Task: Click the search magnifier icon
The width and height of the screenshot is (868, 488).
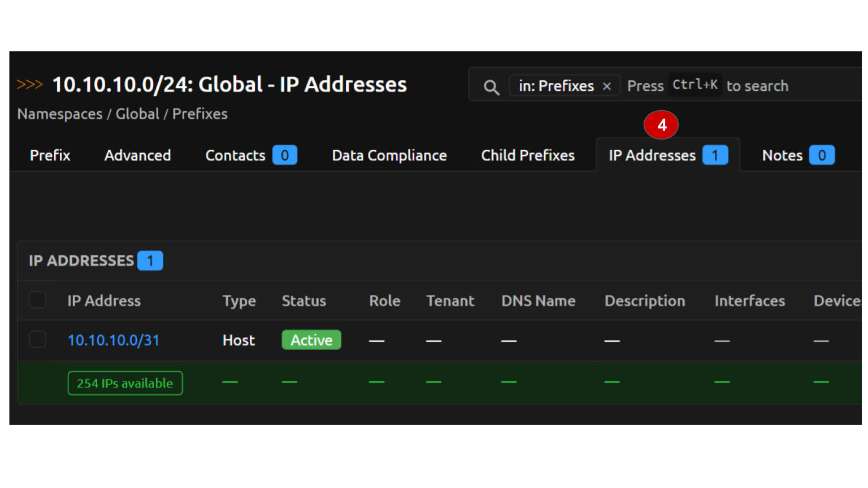Action: 491,87
